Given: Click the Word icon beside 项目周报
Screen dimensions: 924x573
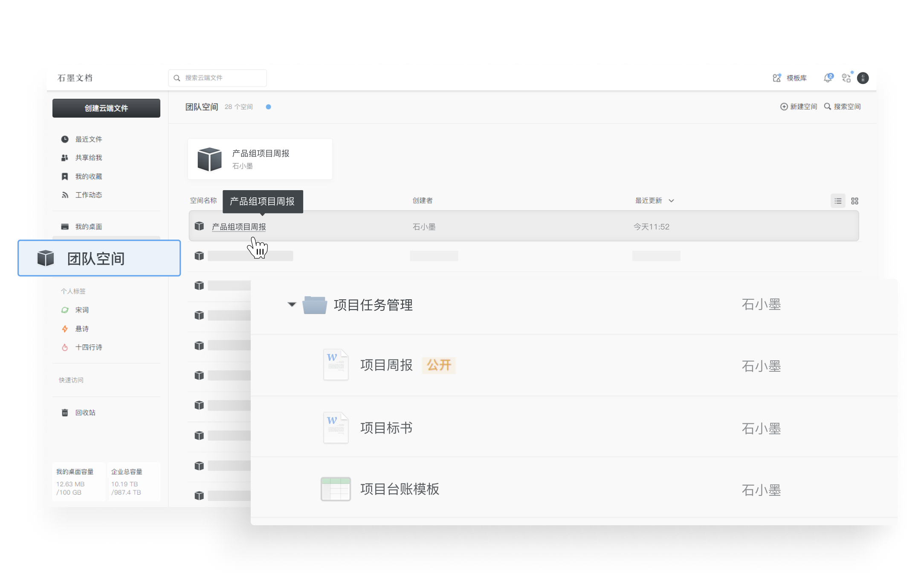Looking at the screenshot, I should 336,365.
